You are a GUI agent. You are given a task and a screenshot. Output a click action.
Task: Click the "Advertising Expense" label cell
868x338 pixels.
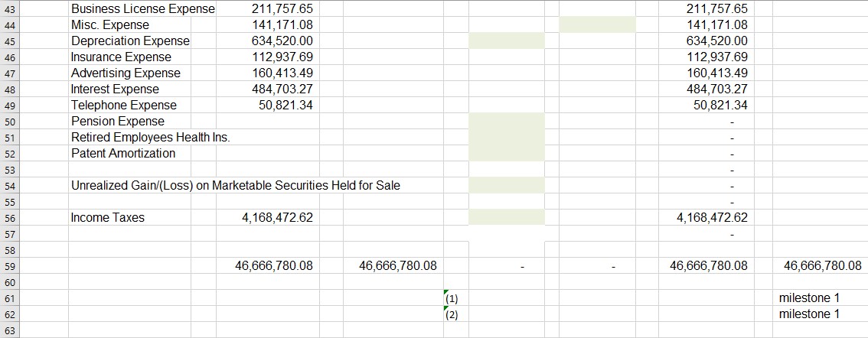(130, 73)
